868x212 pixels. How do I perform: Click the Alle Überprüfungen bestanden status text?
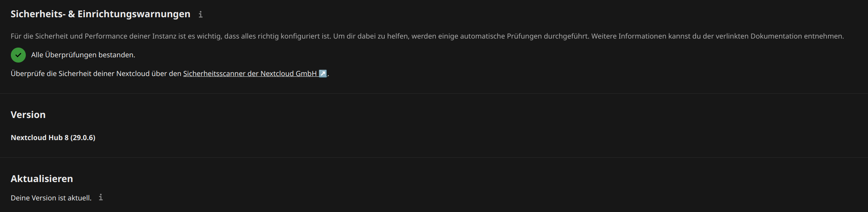83,55
